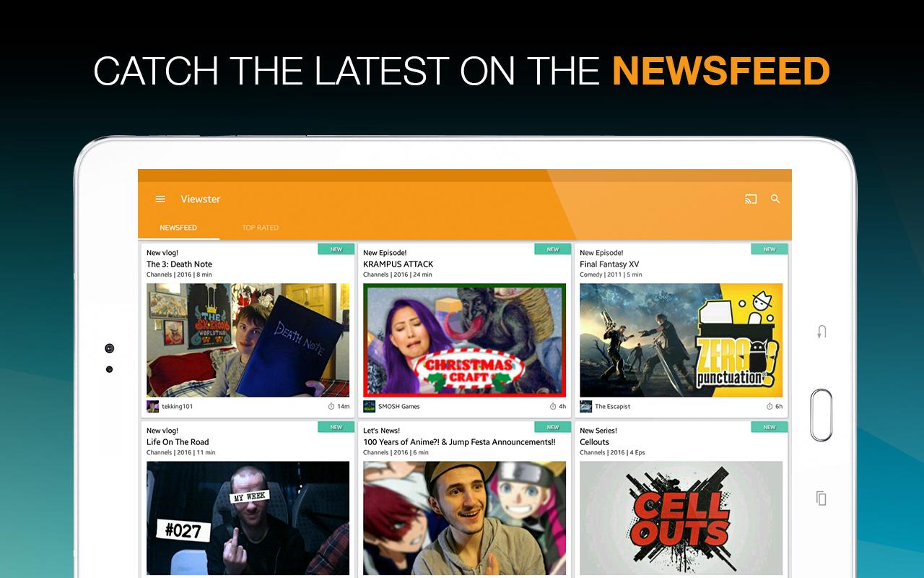
Task: Open the Krampus Attack Christmas Craft thumbnail
Action: click(x=464, y=340)
